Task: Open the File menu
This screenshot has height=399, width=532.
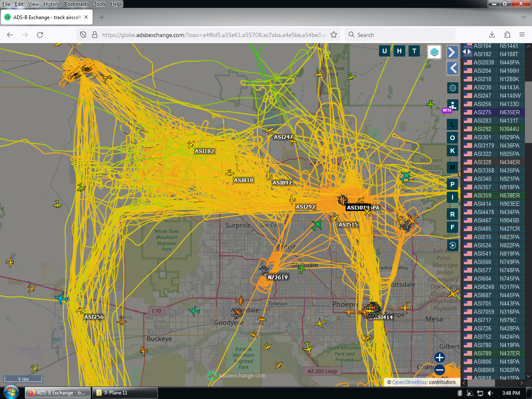Action: click(x=6, y=4)
